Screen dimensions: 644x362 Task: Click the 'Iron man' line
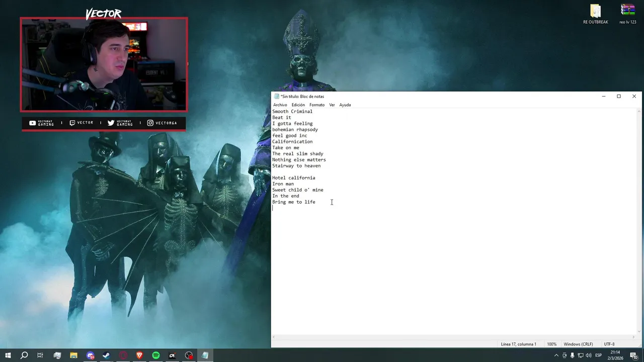click(283, 184)
